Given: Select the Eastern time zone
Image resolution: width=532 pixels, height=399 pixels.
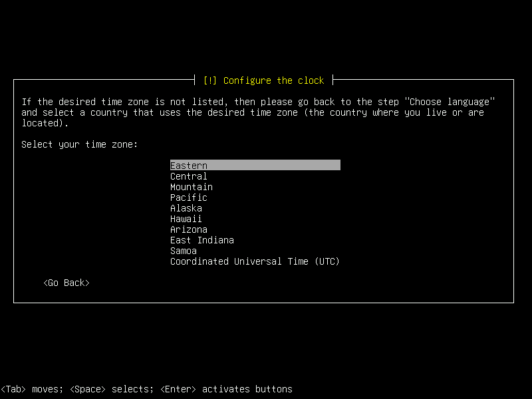Looking at the screenshot, I should pyautogui.click(x=255, y=165).
